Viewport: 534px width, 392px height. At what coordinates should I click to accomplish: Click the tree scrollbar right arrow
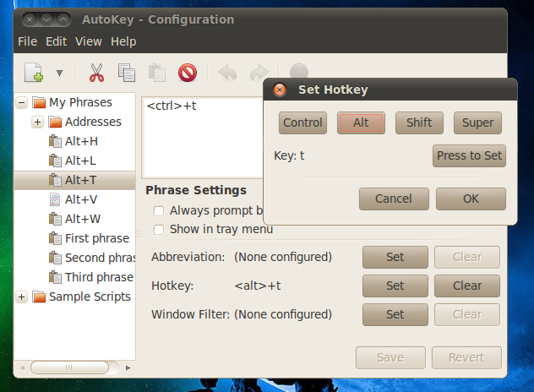[128, 367]
